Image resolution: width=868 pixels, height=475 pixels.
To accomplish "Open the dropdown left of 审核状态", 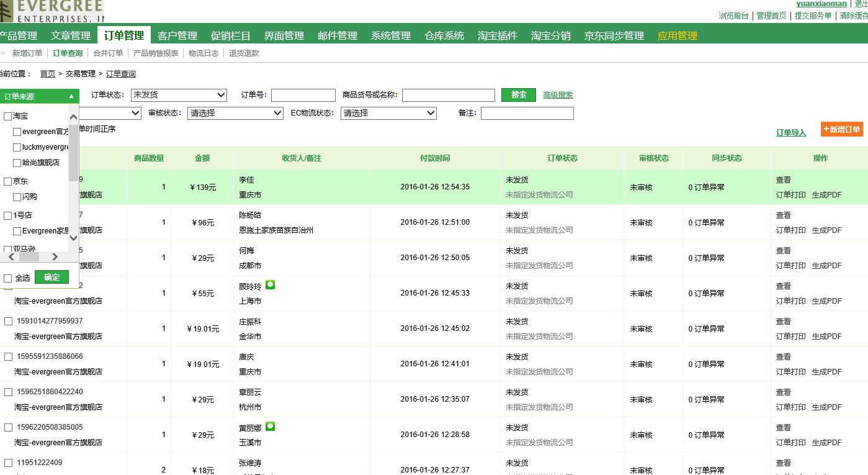I will coord(110,113).
